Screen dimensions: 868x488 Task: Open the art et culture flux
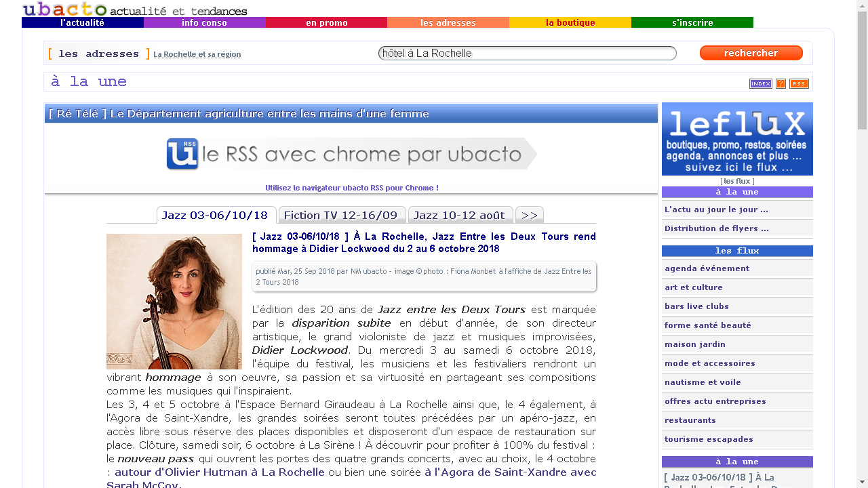point(737,287)
